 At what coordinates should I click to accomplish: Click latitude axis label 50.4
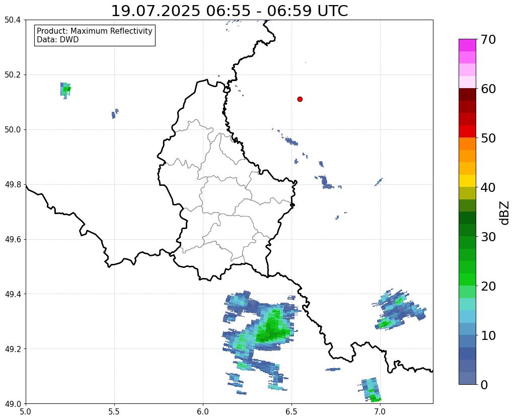coord(13,20)
